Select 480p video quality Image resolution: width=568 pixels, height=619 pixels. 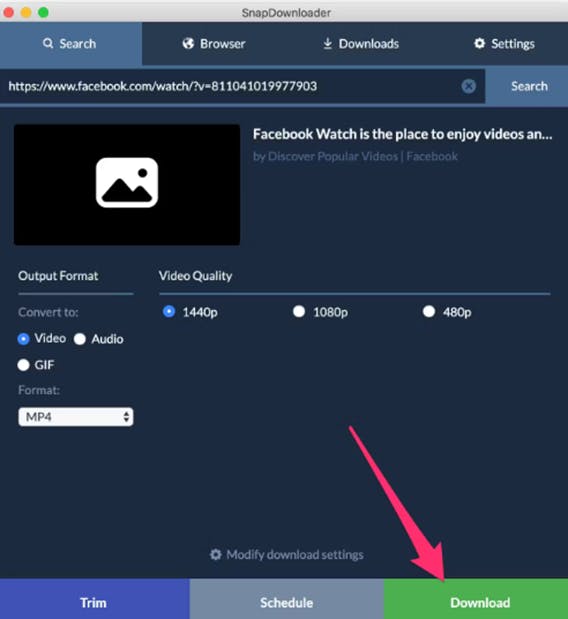coord(429,311)
